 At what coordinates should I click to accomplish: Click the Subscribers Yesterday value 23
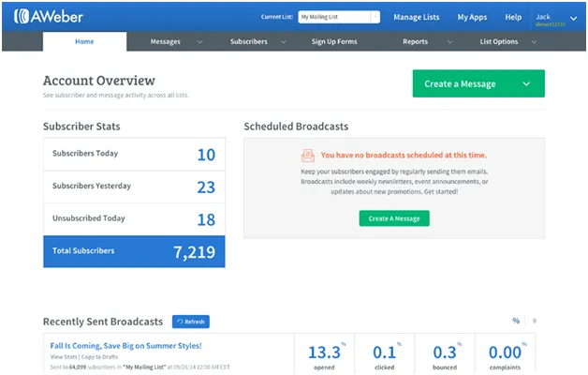pyautogui.click(x=206, y=187)
